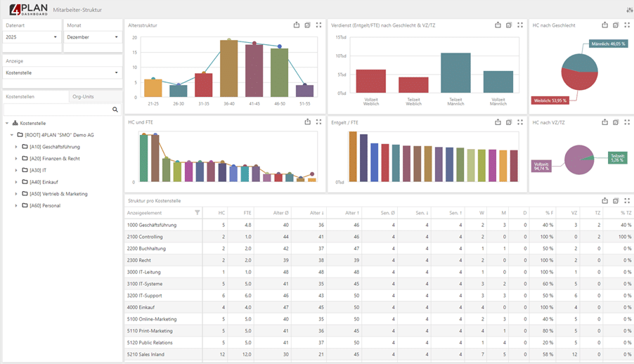The image size is (634, 364).
Task: Maximize the Verdienst nach Geschlecht panel
Action: [x=520, y=25]
